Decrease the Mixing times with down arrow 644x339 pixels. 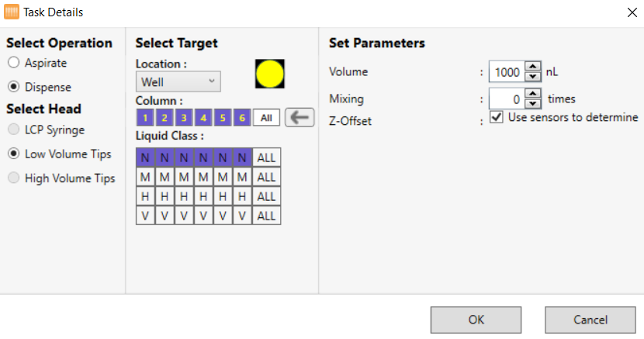point(532,103)
